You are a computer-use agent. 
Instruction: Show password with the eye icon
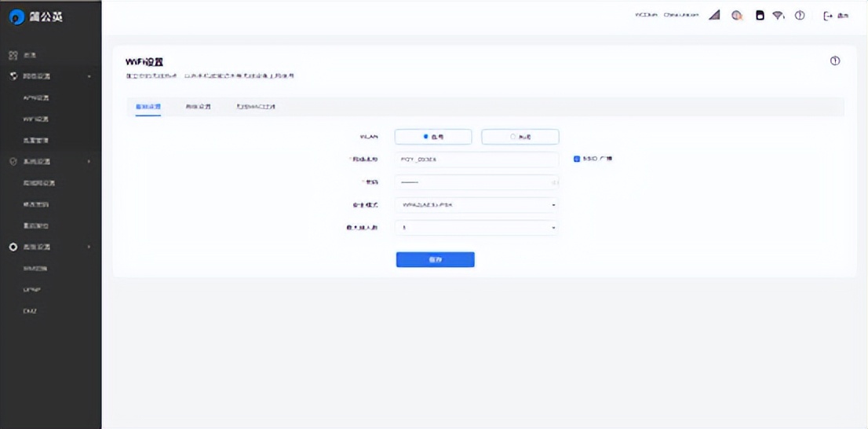point(554,182)
